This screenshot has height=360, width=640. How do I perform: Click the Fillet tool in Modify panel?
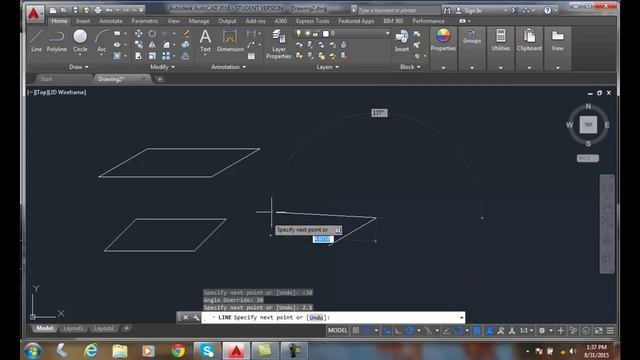pyautogui.click(x=166, y=44)
